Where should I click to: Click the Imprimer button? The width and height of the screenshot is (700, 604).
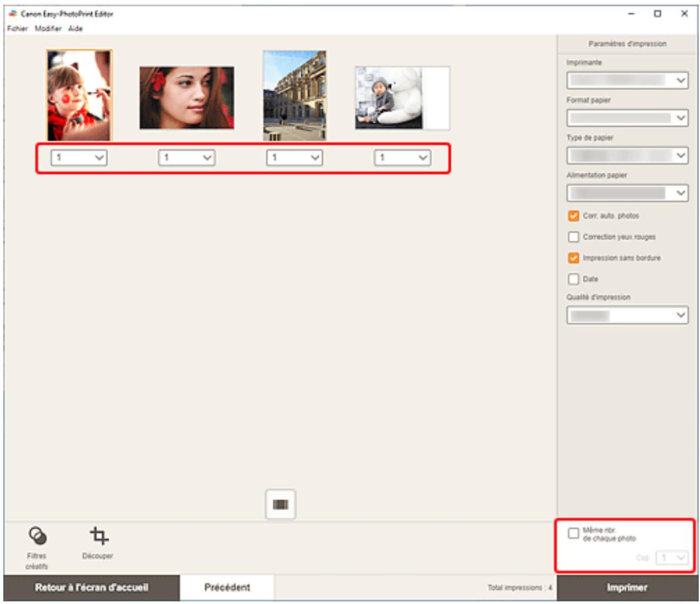click(627, 587)
